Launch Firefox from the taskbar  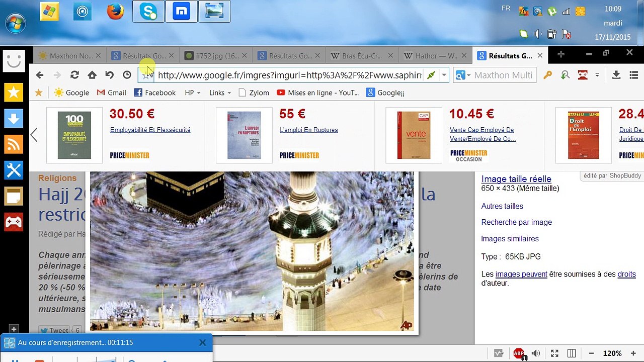(115, 12)
